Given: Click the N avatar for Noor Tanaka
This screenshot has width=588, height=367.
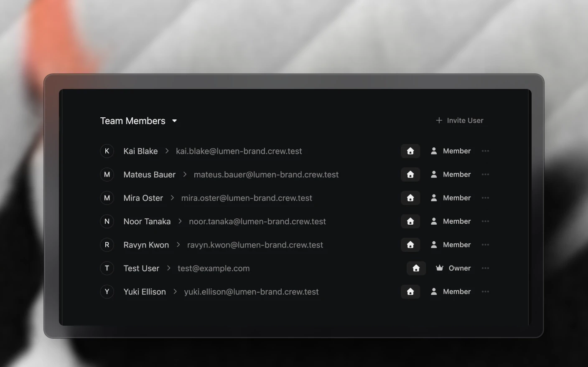Looking at the screenshot, I should click(107, 221).
